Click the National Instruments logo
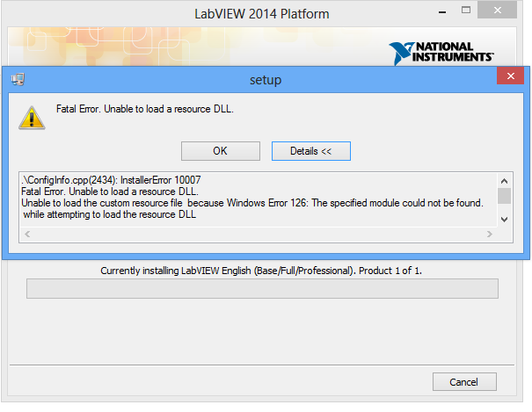532x412 pixels. pyautogui.click(x=441, y=53)
